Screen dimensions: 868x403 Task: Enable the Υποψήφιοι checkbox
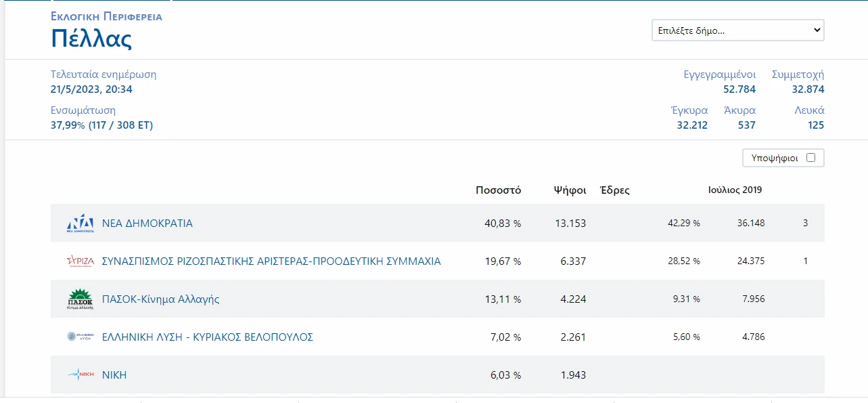pyautogui.click(x=810, y=158)
